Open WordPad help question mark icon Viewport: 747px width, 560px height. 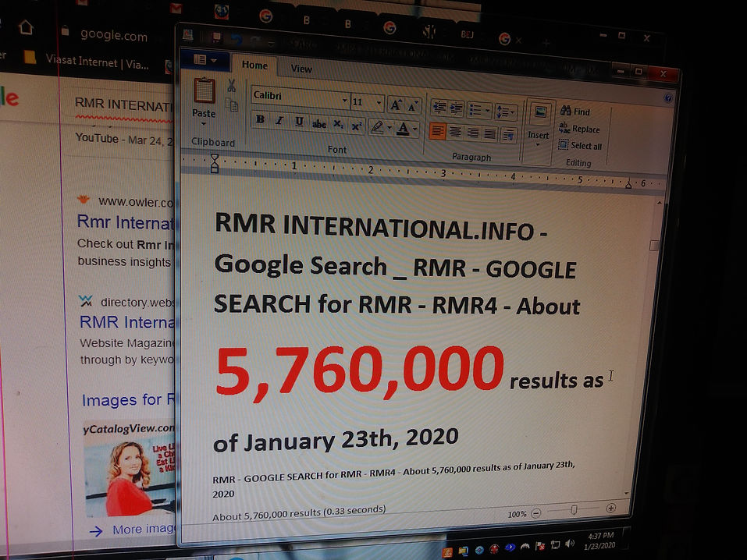(x=668, y=98)
